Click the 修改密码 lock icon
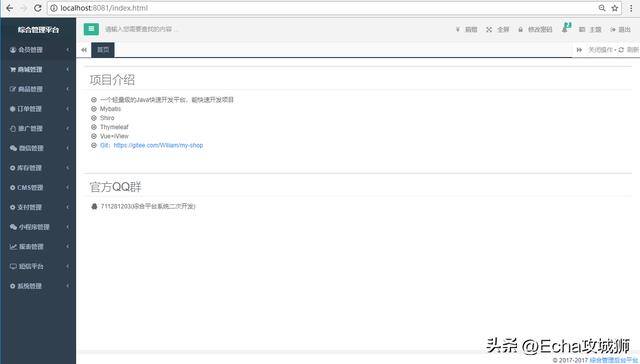The width and height of the screenshot is (640, 364). (520, 29)
